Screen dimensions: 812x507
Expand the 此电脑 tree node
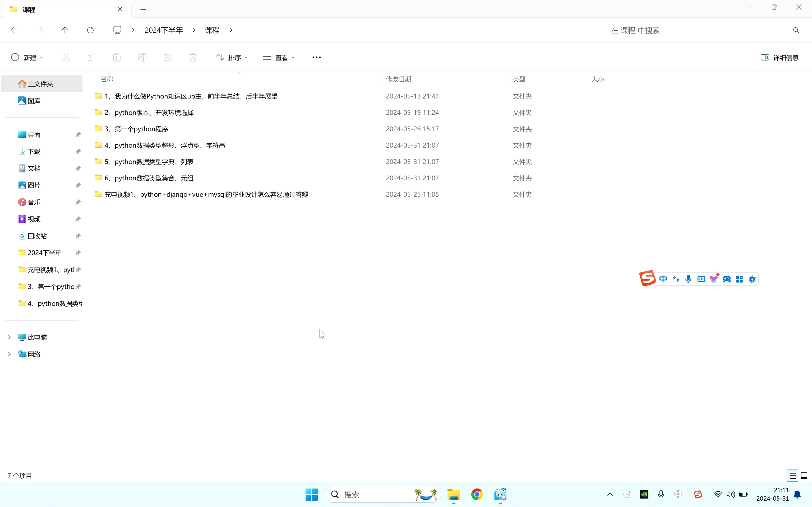click(10, 337)
